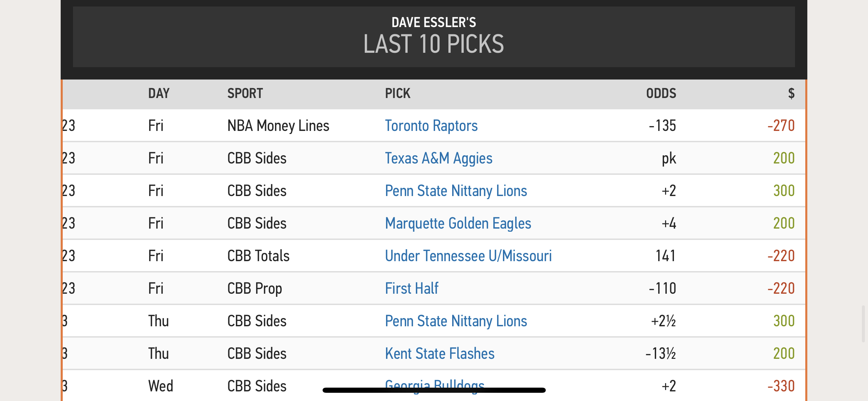Screen dimensions: 868x401
Task: Click the PICK column header
Action: click(397, 94)
